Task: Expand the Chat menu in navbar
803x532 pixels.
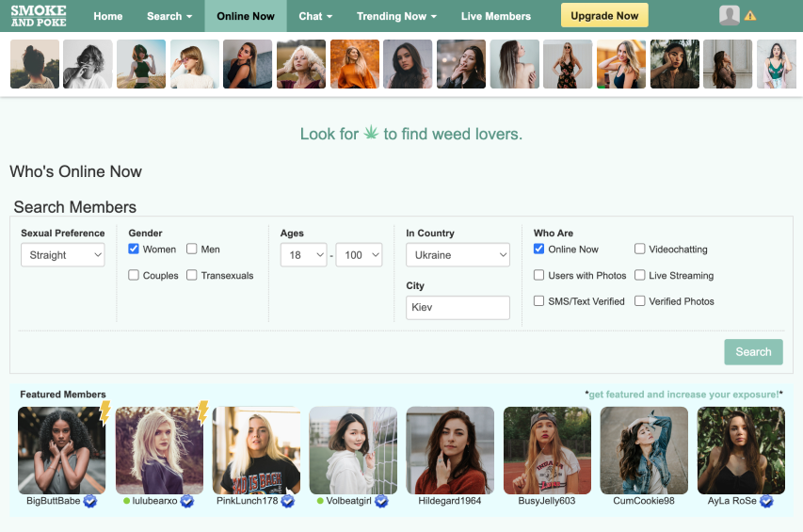Action: click(315, 16)
